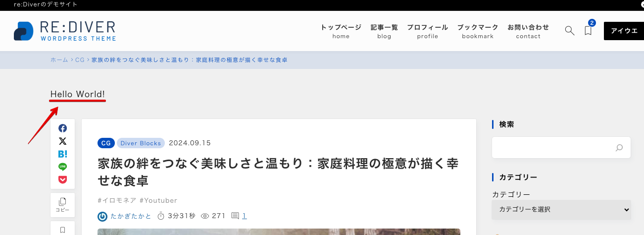Expand the カテゴリーを選択 dropdown
This screenshot has width=644, height=235.
[561, 210]
